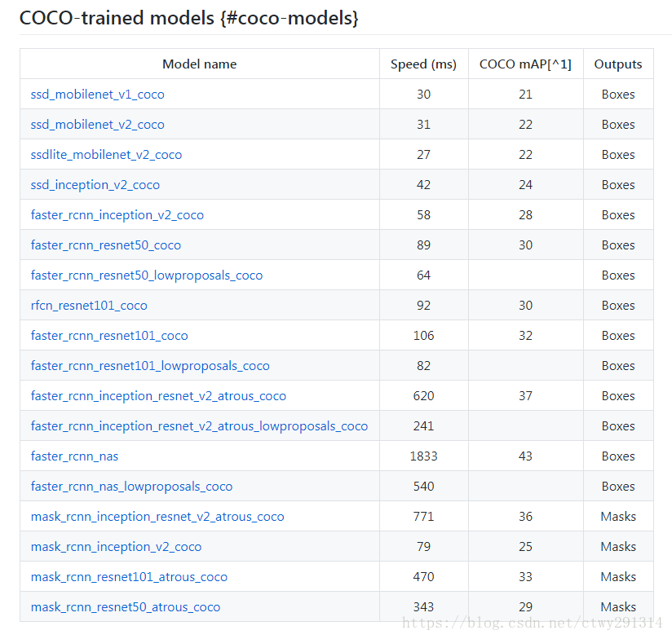Image resolution: width=672 pixels, height=639 pixels.
Task: Click the faster_rcnn_nas link
Action: [x=74, y=456]
